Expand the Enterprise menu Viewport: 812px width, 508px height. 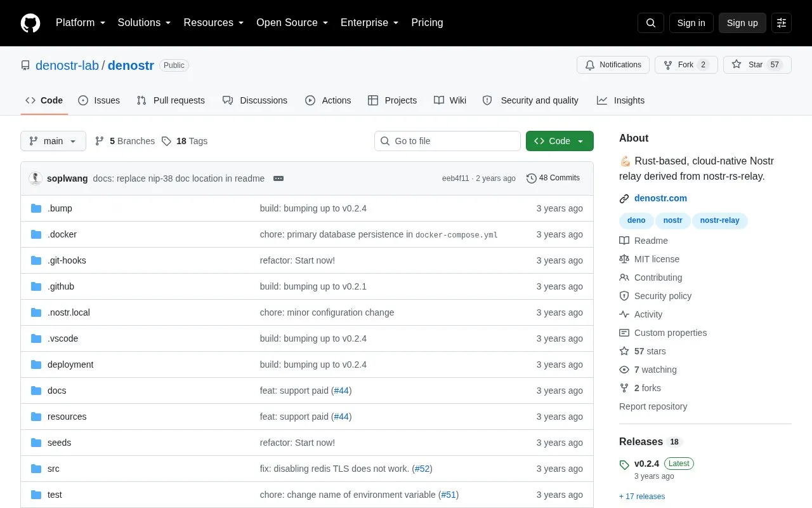tap(370, 23)
